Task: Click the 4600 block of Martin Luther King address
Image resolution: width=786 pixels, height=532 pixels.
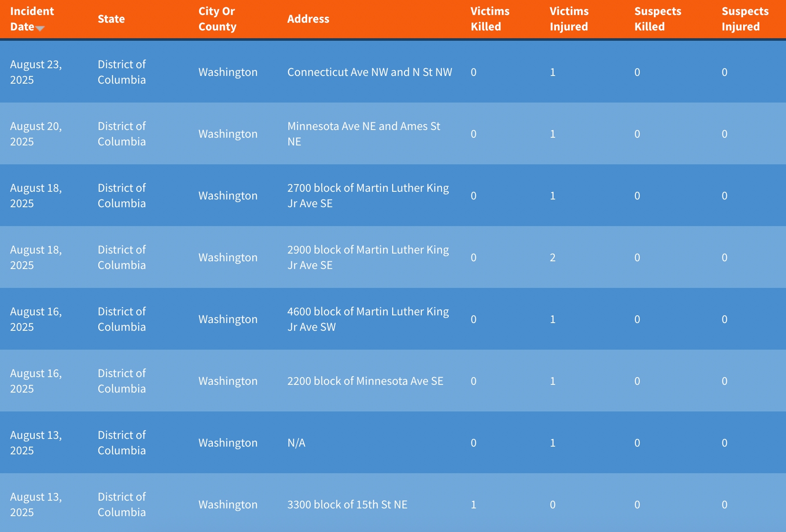Action: tap(368, 319)
